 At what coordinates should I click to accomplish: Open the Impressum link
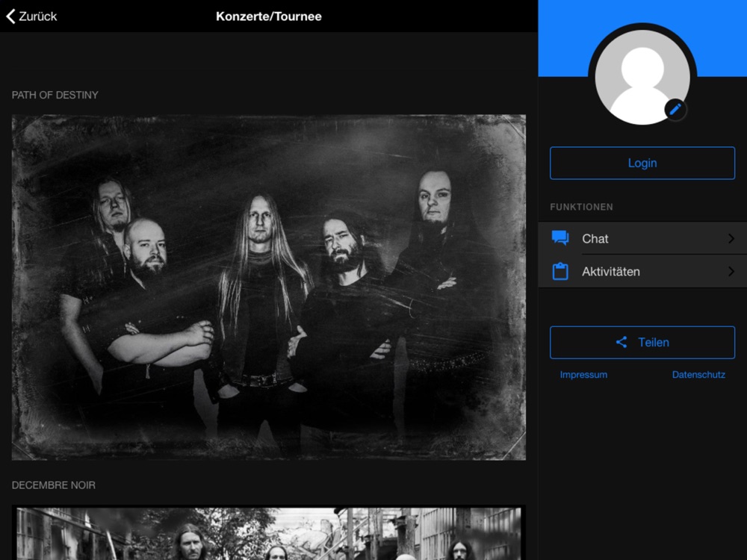coord(583,375)
